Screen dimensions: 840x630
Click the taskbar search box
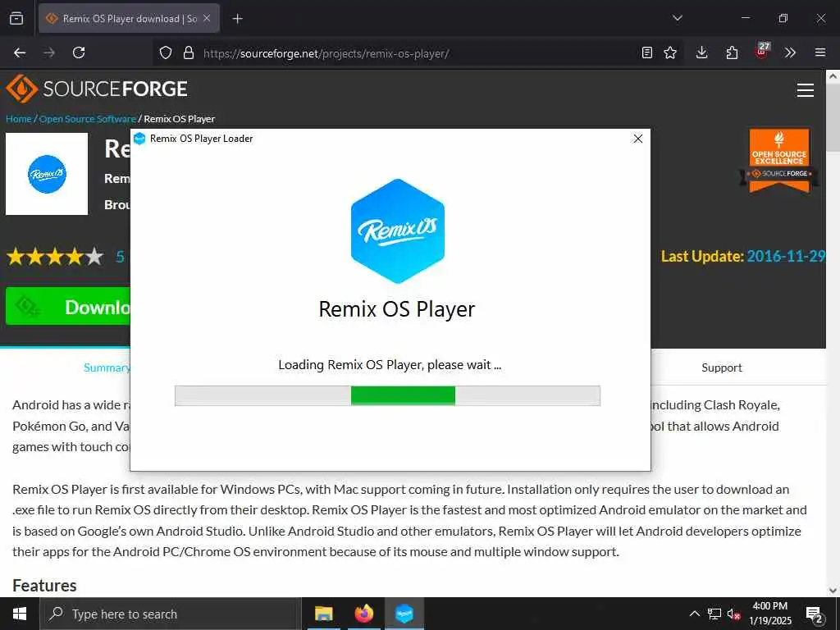point(171,614)
